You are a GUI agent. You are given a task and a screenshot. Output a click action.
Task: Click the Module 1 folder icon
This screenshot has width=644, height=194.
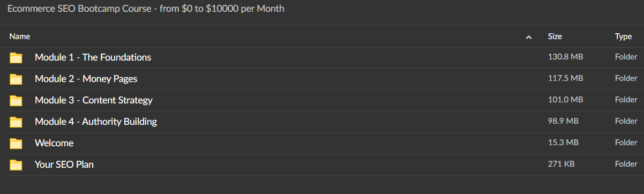(x=16, y=58)
